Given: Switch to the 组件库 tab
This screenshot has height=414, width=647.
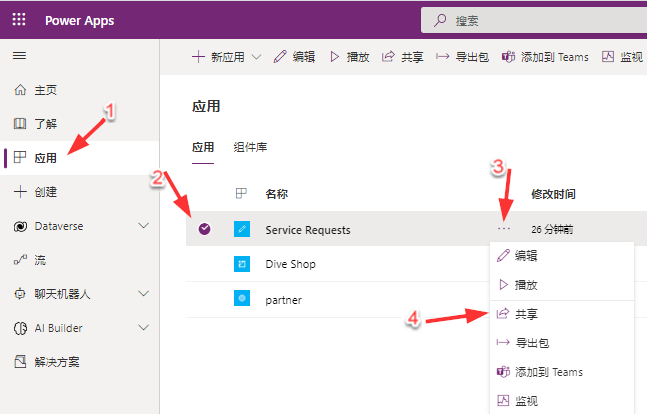Looking at the screenshot, I should pyautogui.click(x=250, y=147).
